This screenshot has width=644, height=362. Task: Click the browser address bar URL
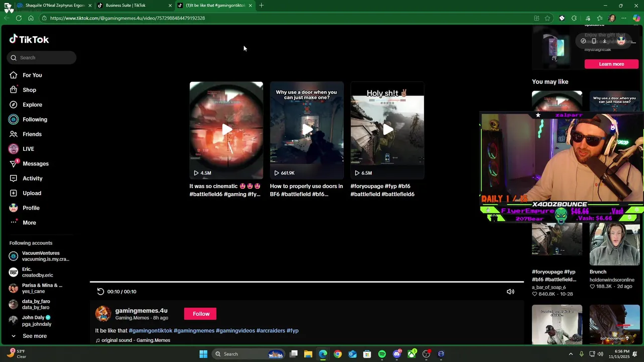(127, 18)
